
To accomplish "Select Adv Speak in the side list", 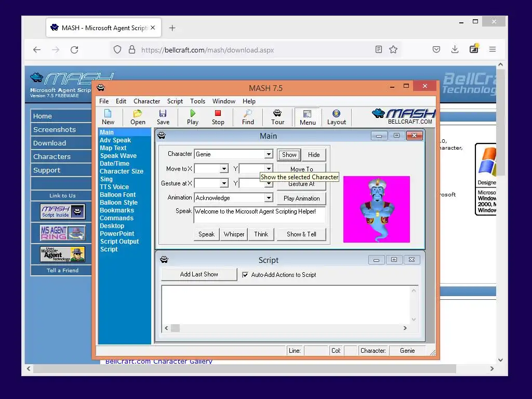I will pos(115,140).
